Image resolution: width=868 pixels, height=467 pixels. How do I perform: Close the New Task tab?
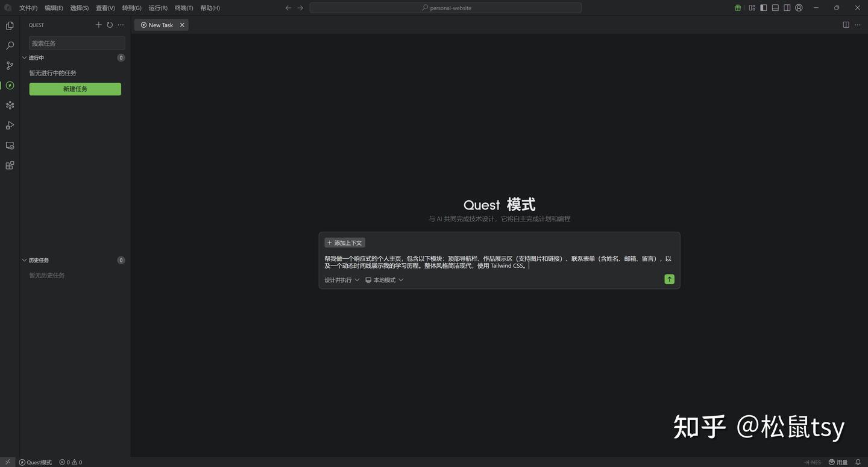point(182,25)
